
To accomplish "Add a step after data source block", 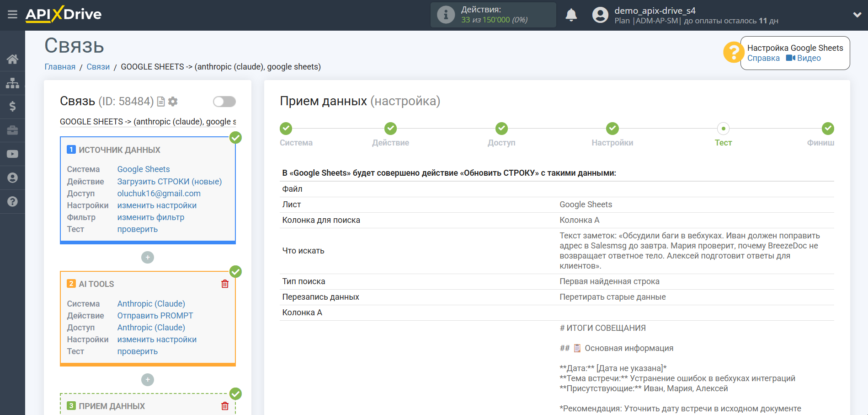I will point(148,258).
